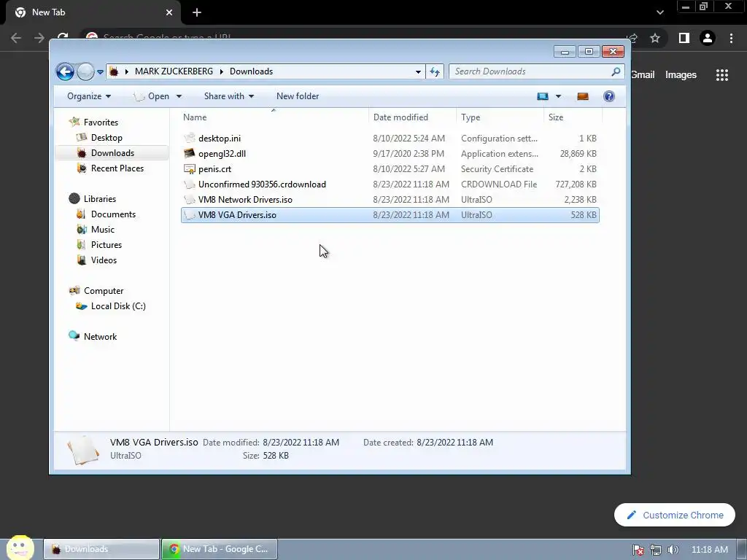Select the penis.crt certificate icon
This screenshot has width=747, height=560.
(190, 169)
